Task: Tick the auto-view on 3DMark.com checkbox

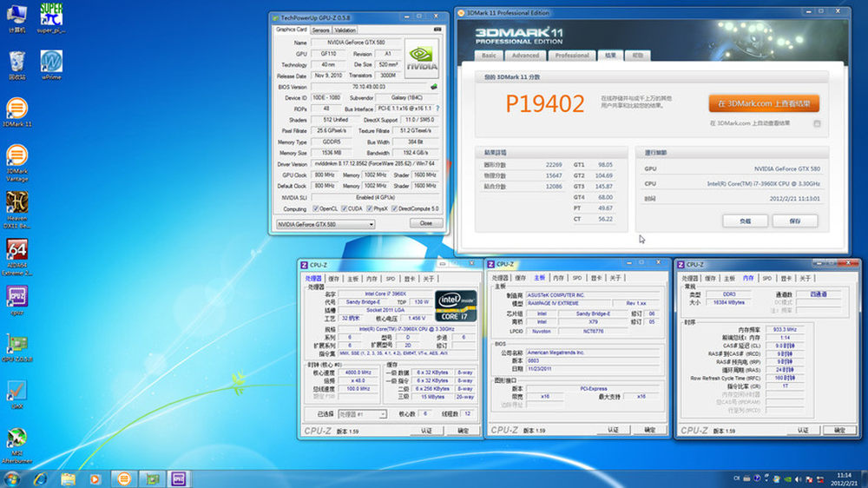Action: 817,123
